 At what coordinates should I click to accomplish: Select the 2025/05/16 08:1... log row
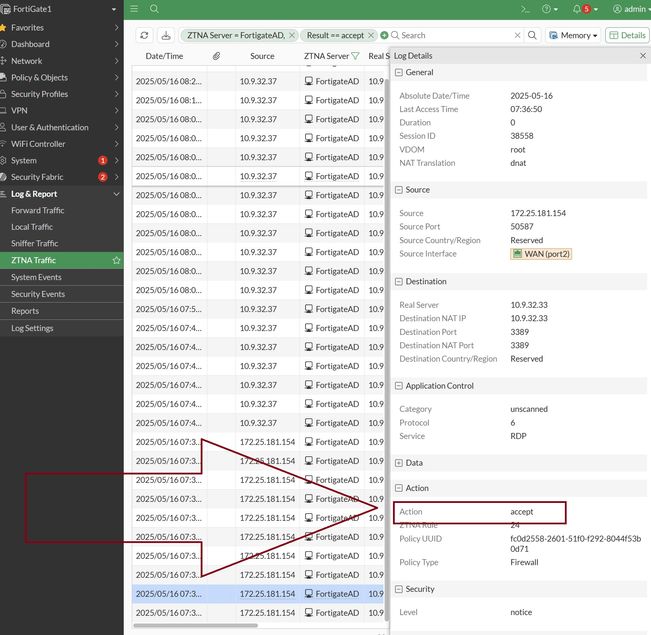click(x=258, y=100)
